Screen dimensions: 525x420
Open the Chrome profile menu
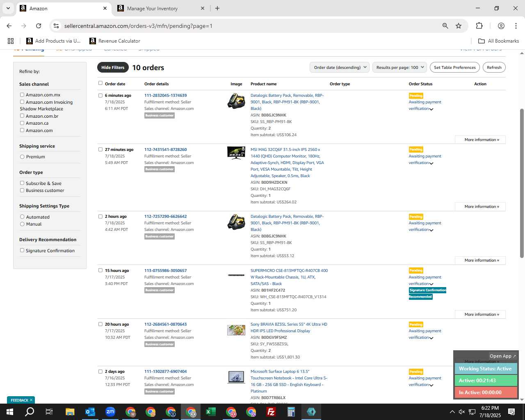tap(501, 26)
